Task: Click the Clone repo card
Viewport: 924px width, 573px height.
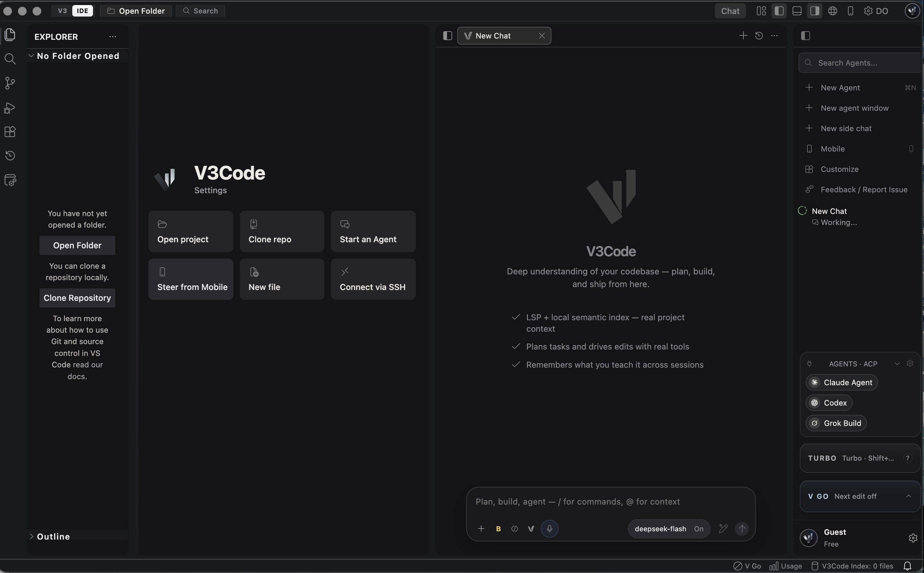Action: (x=282, y=231)
